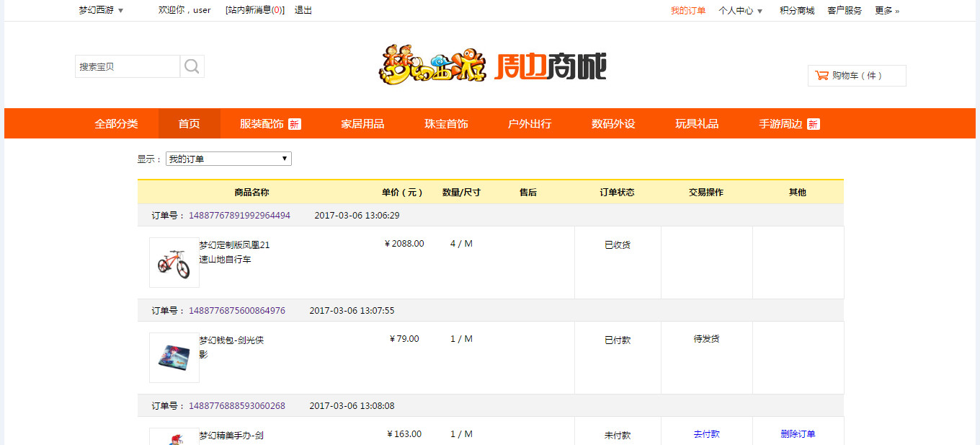The width and height of the screenshot is (980, 445).
Task: Click the price ¥163.00
Action: 404,434
